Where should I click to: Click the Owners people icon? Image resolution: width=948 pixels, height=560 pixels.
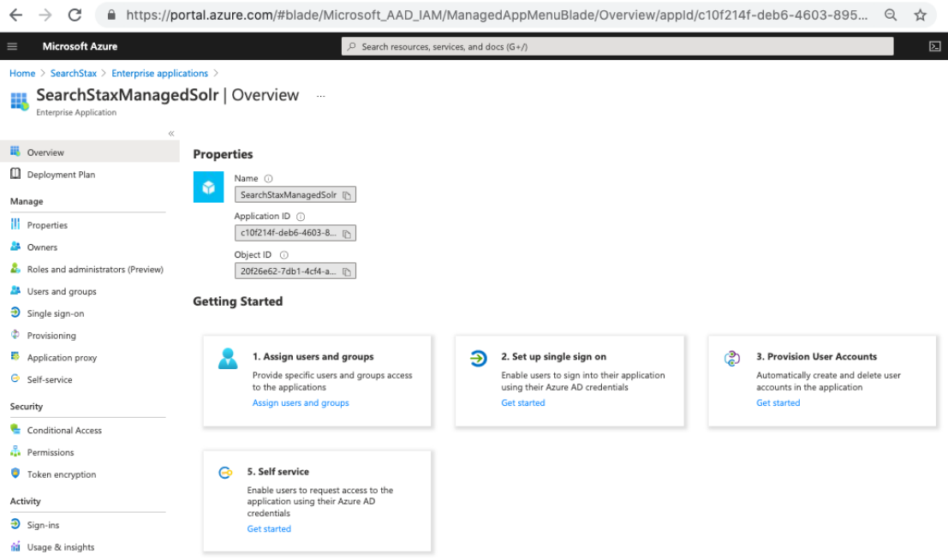point(15,246)
